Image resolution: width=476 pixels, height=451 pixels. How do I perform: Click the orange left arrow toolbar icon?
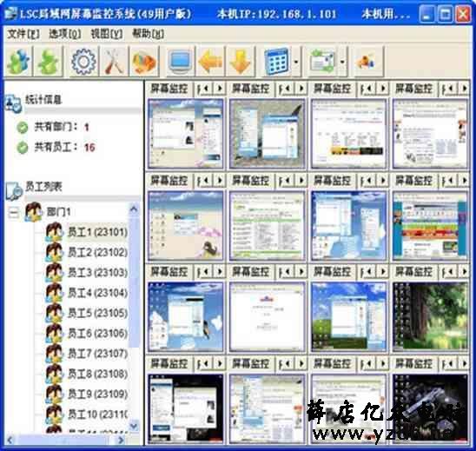[210, 62]
